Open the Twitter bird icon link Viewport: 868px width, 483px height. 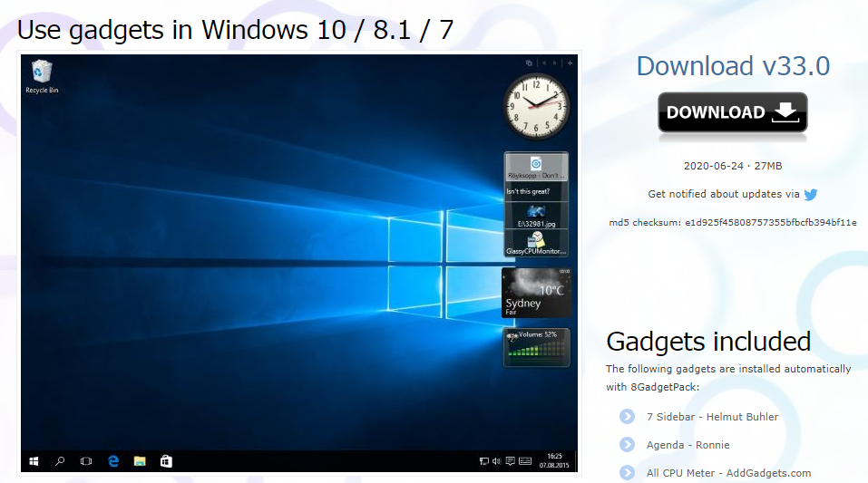tap(811, 194)
